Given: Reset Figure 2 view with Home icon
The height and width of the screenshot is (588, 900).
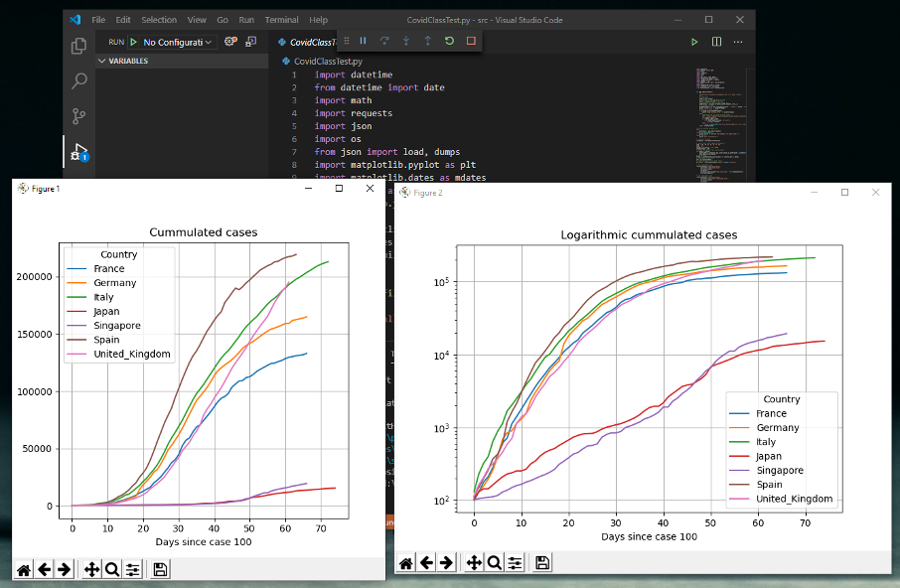Looking at the screenshot, I should [x=405, y=563].
